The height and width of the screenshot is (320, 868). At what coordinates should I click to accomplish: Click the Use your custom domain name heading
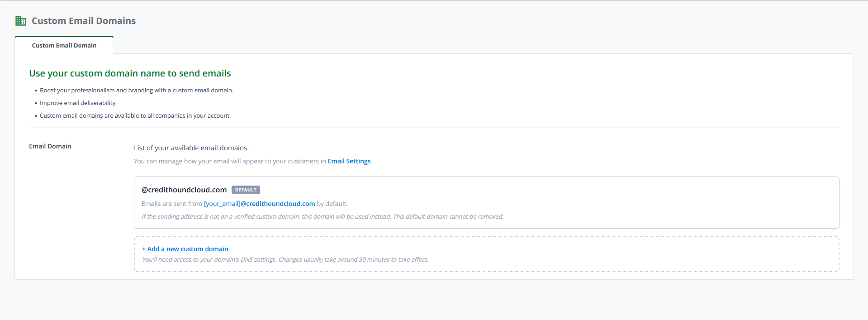(130, 73)
